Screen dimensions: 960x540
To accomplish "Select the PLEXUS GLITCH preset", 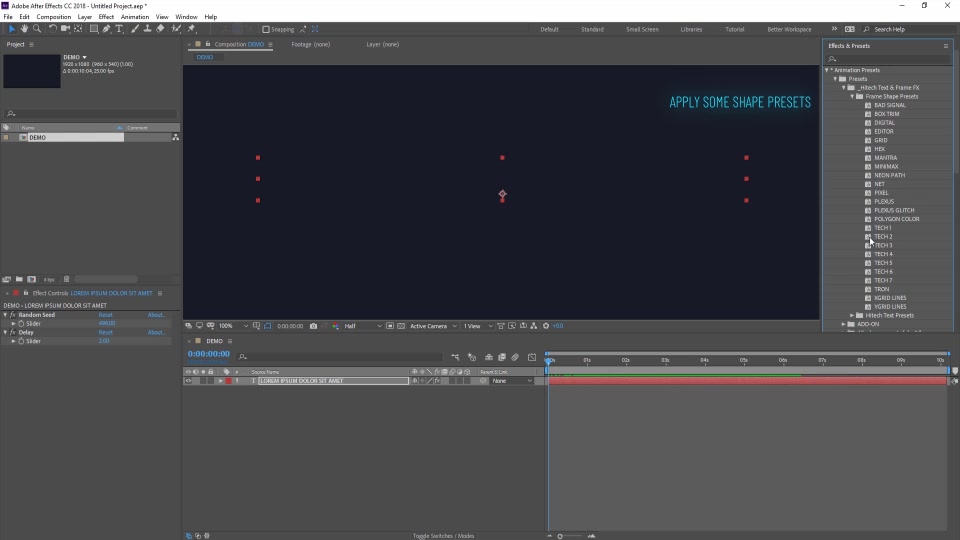I will (x=894, y=211).
